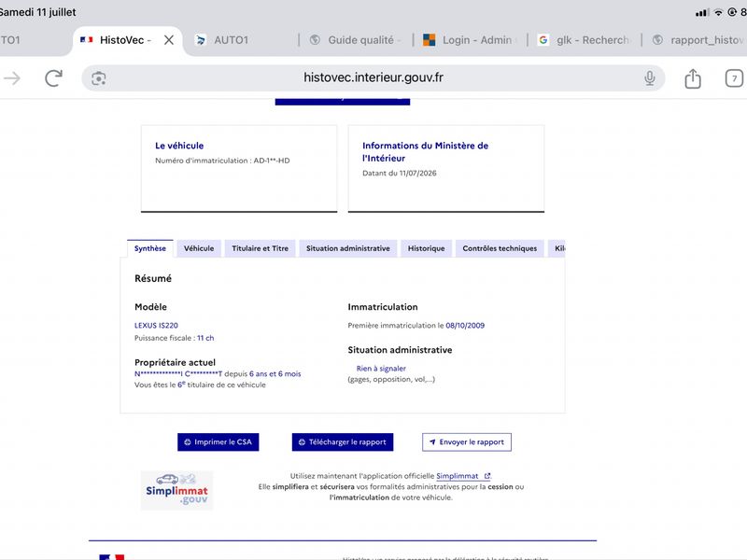Select the Titulaire et Titre tab
The image size is (747, 560).
261,248
